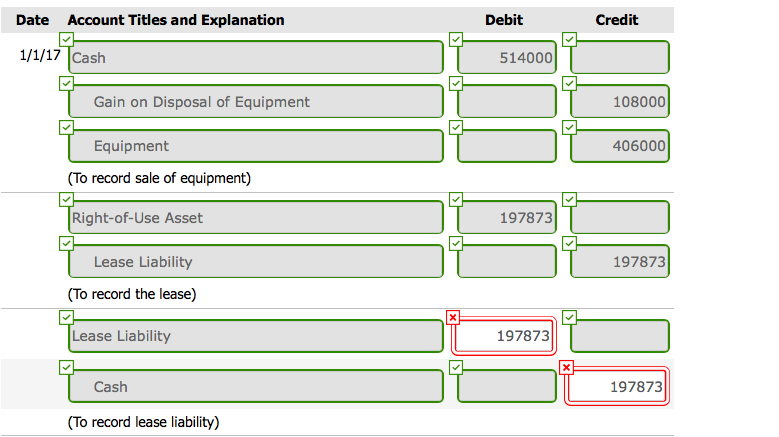Image resolution: width=779 pixels, height=437 pixels.
Task: Click the green check on the Right-of-Use debit 197873
Action: pyautogui.click(x=456, y=199)
